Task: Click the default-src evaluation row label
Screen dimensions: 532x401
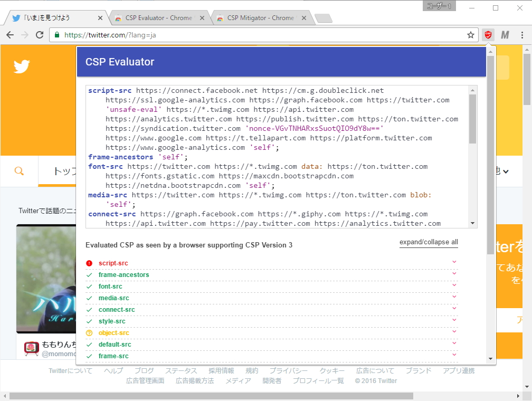Action: 115,345
